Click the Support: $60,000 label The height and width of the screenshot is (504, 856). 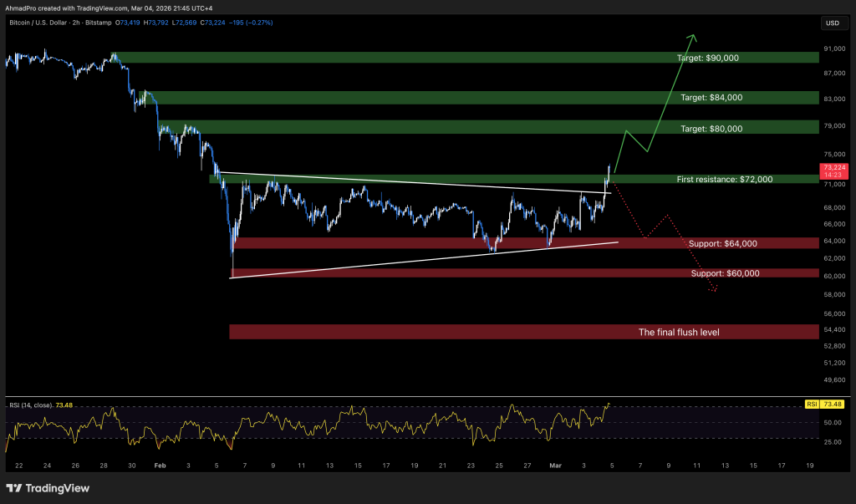click(723, 273)
